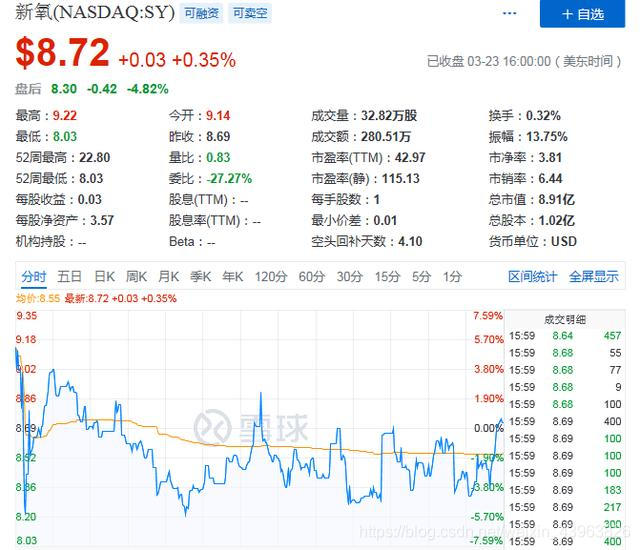Viewport: 640px width, 550px height.
Task: Select the 可融资 tag
Action: click(201, 13)
